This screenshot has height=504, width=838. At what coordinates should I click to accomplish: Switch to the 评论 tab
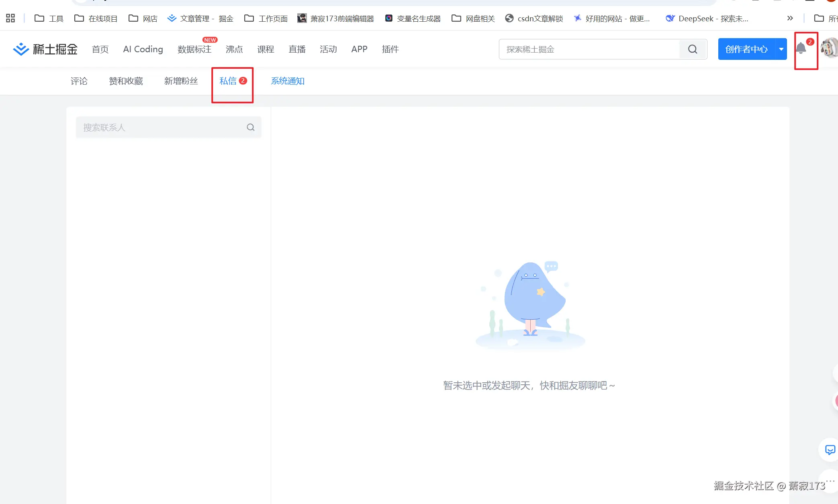(79, 81)
